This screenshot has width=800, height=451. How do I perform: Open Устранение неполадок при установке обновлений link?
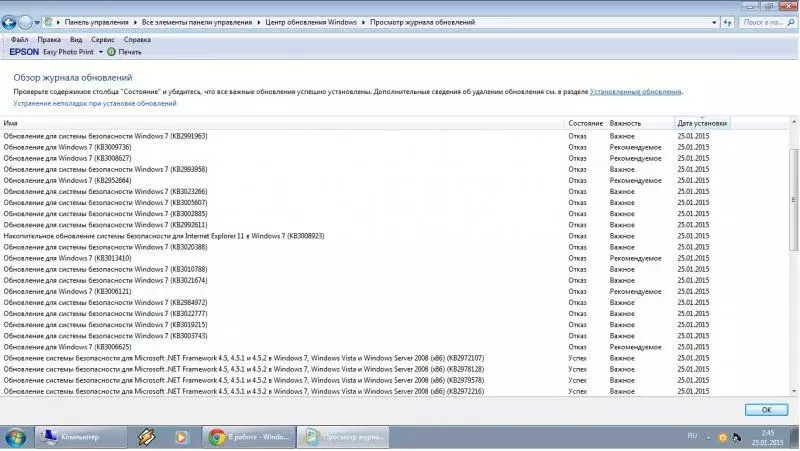click(x=95, y=104)
